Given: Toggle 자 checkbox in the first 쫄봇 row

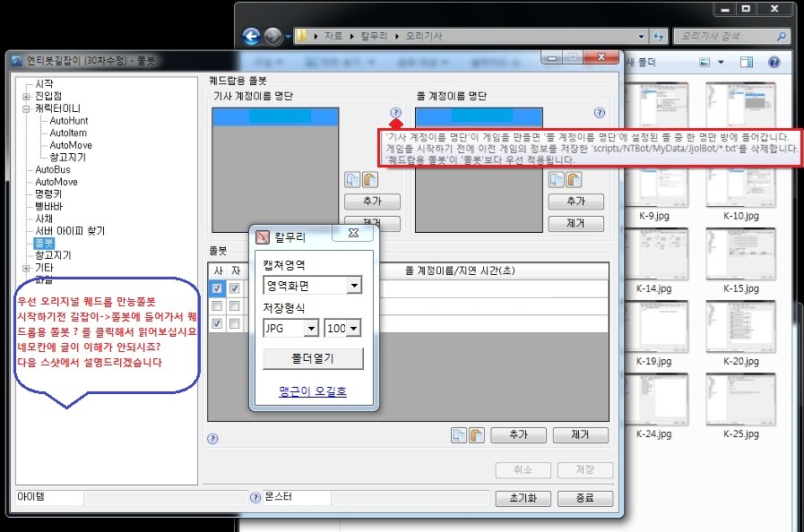Looking at the screenshot, I should (x=234, y=288).
